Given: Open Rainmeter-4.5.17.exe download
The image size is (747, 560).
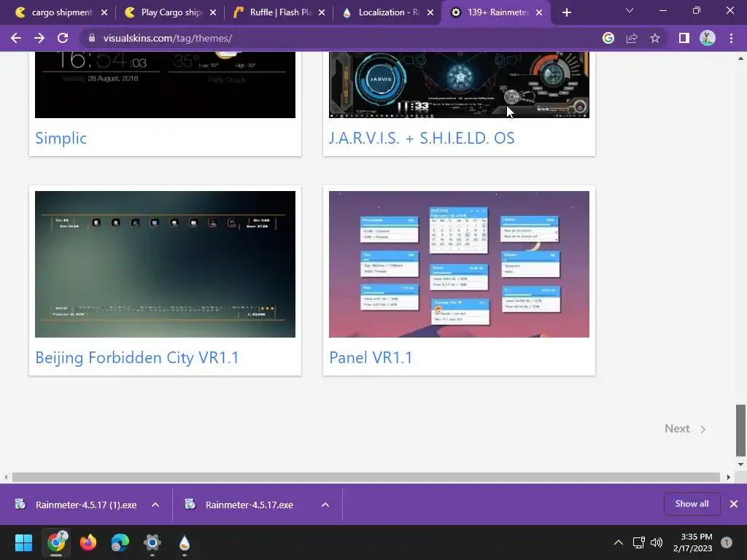Looking at the screenshot, I should [x=239, y=505].
